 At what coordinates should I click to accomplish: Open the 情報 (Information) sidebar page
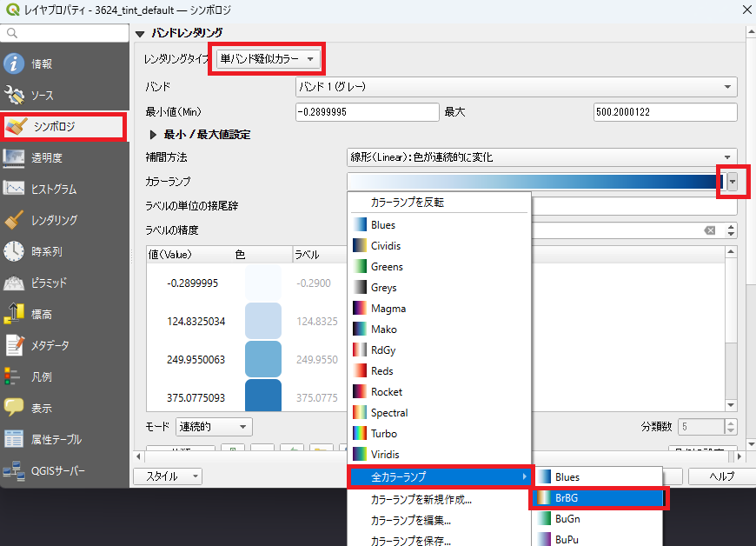(41, 63)
